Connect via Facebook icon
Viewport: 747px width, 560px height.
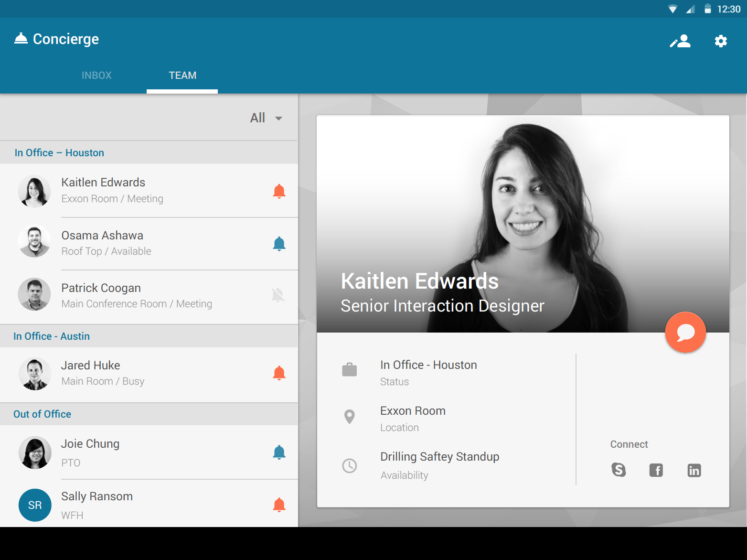pos(656,470)
